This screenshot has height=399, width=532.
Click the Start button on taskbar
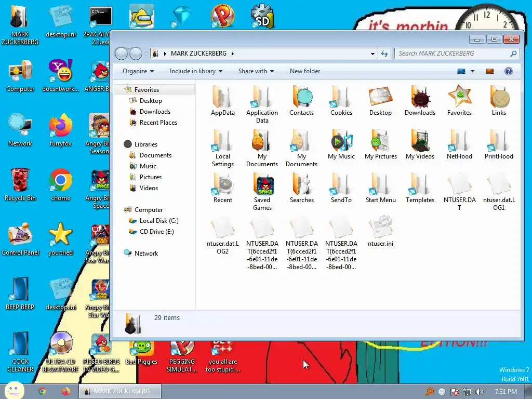coord(15,390)
